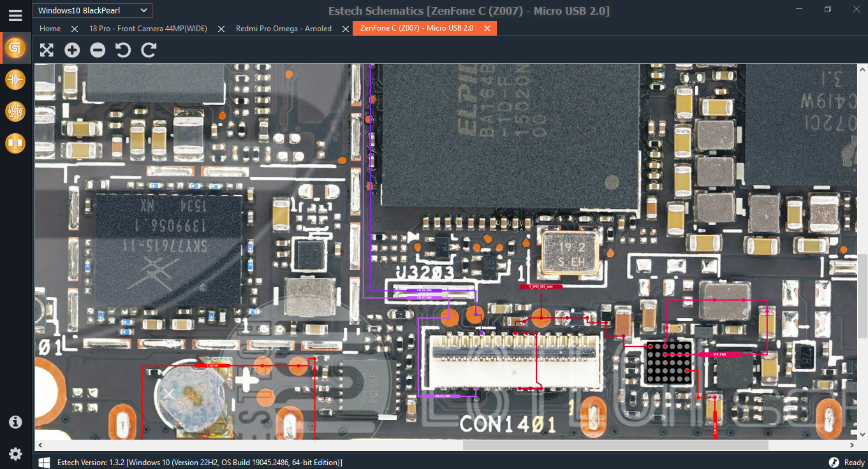Rotate the board image counterclockwise
868x469 pixels.
[123, 50]
